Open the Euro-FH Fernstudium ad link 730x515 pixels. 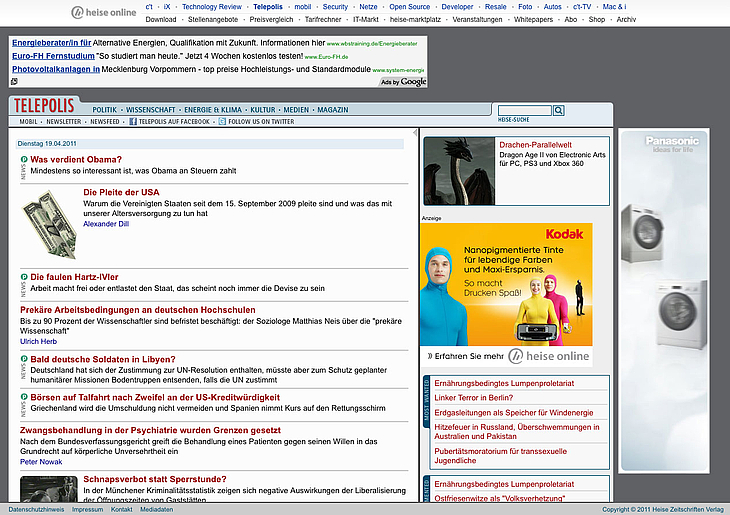coord(53,56)
